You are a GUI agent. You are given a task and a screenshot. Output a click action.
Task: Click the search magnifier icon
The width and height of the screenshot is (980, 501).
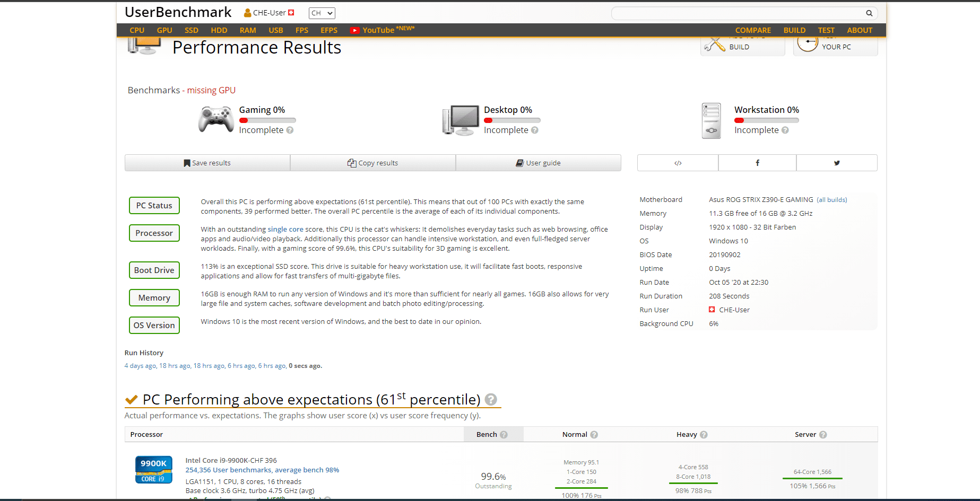869,13
